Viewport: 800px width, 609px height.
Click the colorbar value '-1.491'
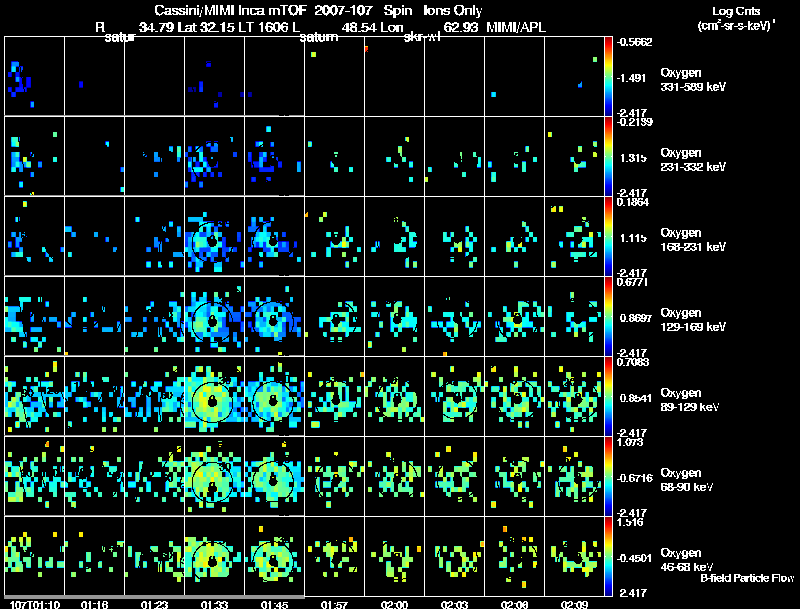coord(633,78)
